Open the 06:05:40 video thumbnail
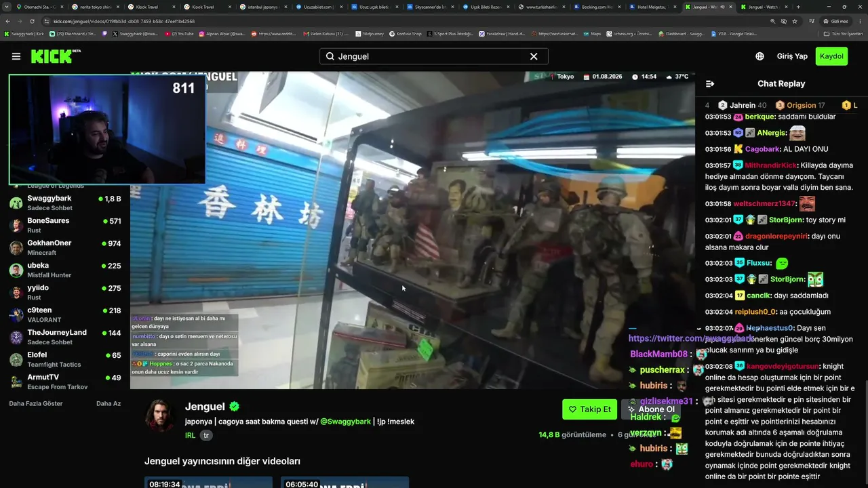The height and width of the screenshot is (488, 868). tap(344, 483)
